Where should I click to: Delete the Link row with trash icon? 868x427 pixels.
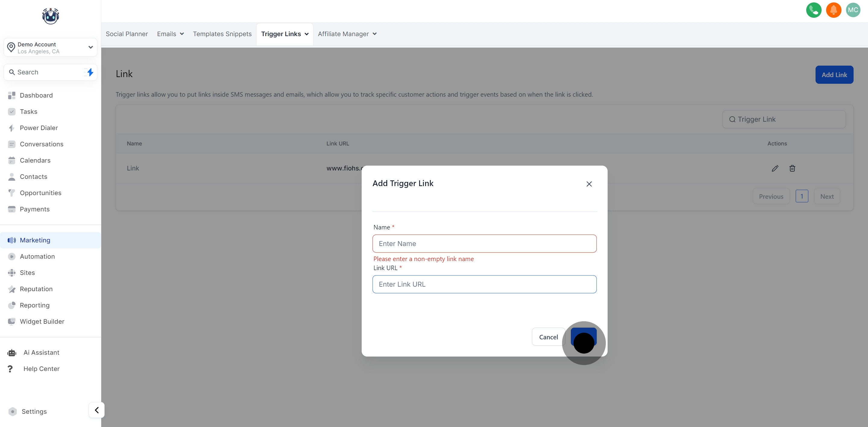[792, 168]
